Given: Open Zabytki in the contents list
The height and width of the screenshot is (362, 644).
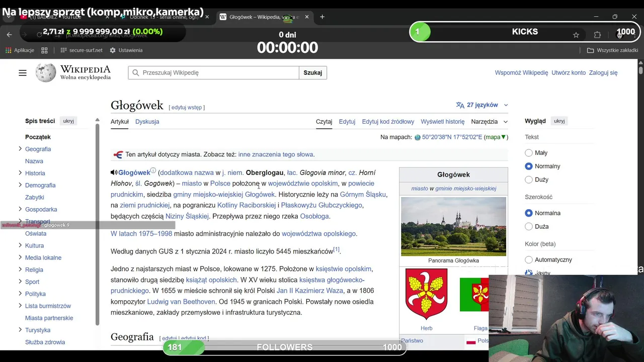Looking at the screenshot, I should point(35,198).
